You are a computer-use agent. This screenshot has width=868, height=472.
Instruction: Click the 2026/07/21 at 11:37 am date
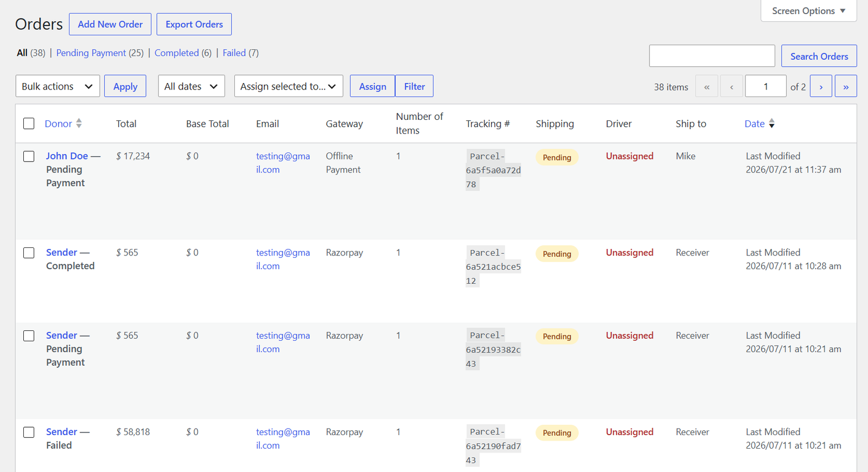tap(793, 169)
